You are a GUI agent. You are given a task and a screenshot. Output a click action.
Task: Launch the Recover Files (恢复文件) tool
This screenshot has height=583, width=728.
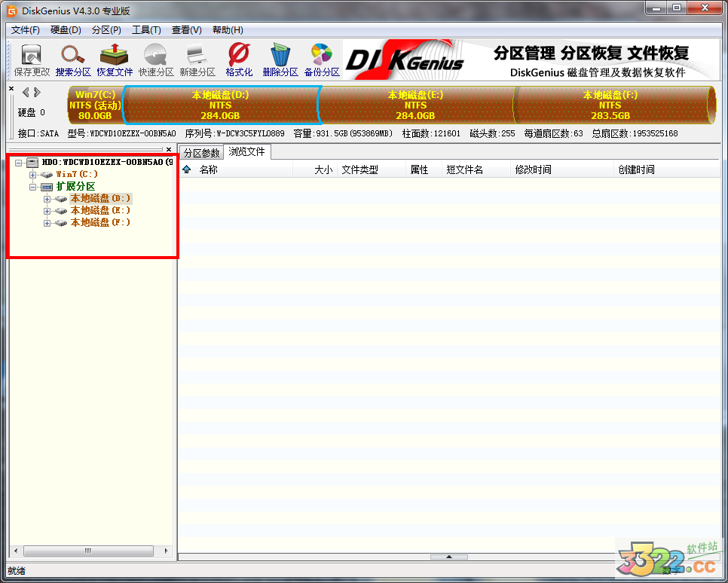[x=115, y=60]
